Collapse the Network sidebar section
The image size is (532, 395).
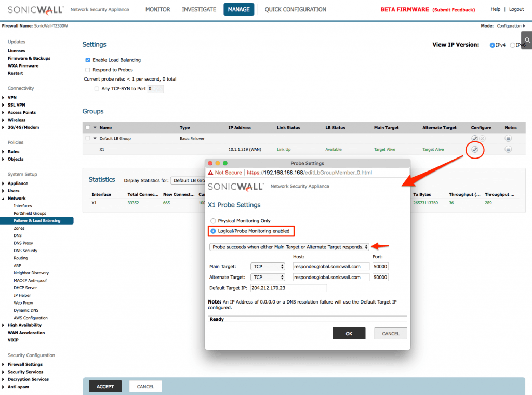(3, 199)
